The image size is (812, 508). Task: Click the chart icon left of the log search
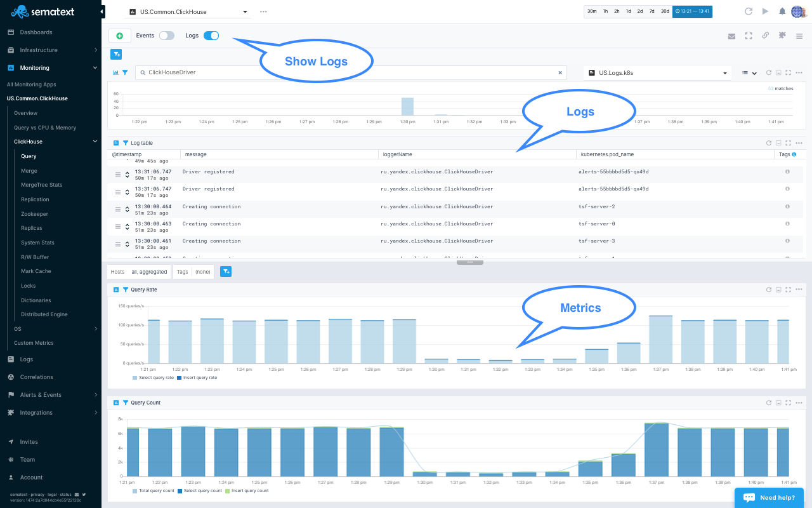116,72
